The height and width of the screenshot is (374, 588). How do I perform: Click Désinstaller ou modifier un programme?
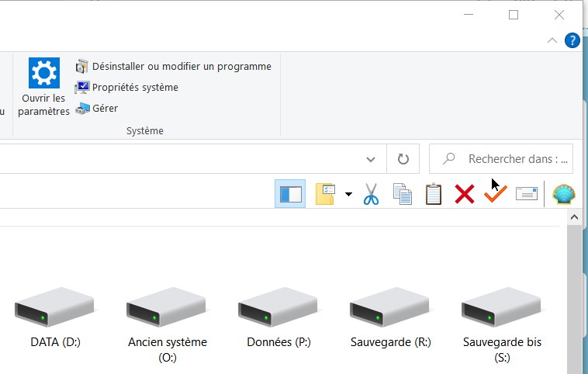[182, 67]
